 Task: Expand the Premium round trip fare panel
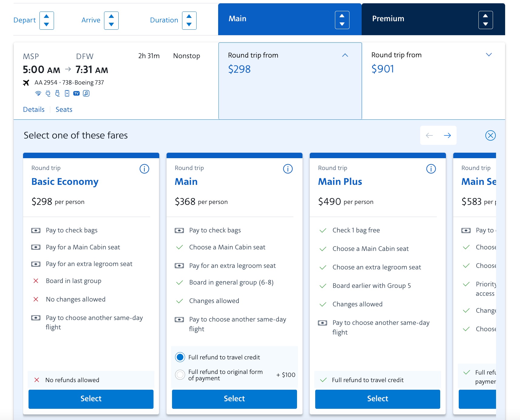click(488, 55)
